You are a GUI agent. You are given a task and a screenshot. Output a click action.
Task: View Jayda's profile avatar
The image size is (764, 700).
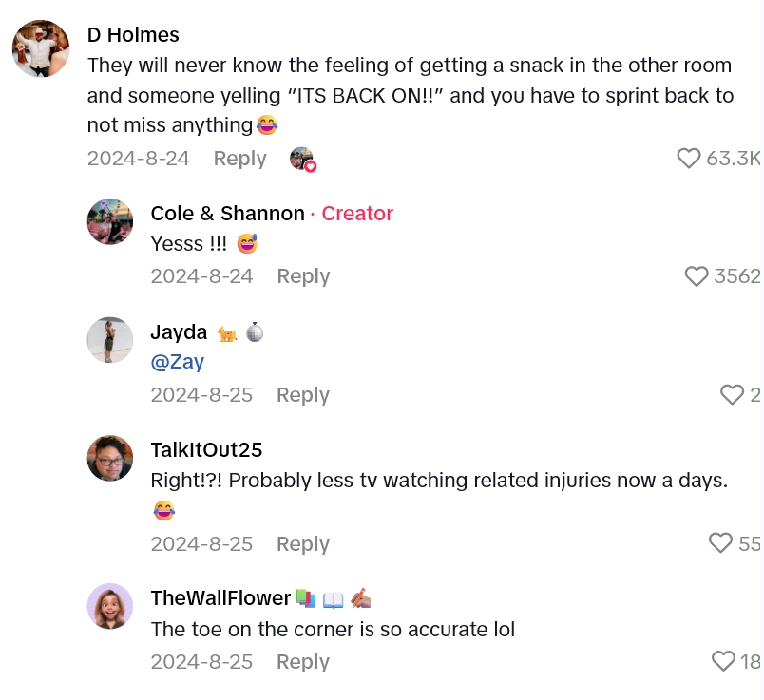[x=110, y=340]
